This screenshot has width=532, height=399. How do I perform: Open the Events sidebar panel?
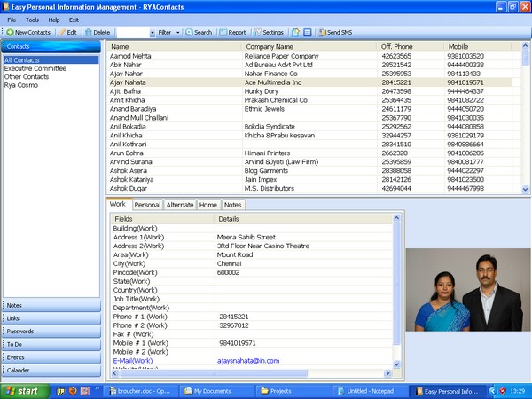(x=51, y=357)
